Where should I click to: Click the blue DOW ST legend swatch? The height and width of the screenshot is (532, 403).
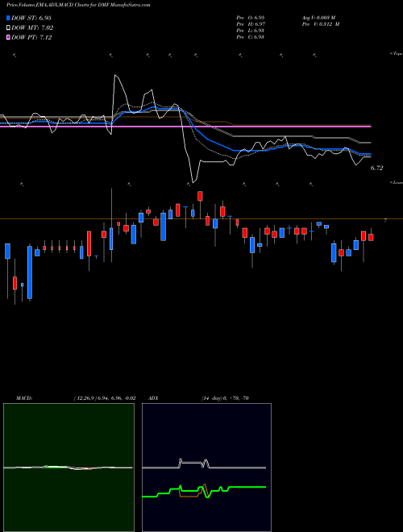coord(8,18)
